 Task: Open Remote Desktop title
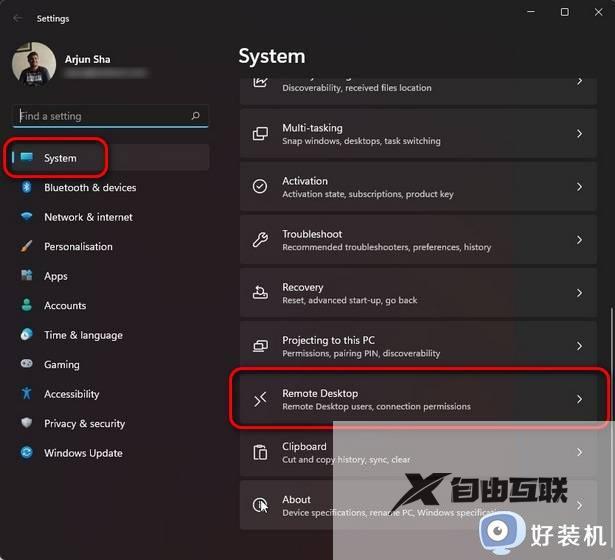[x=320, y=393]
